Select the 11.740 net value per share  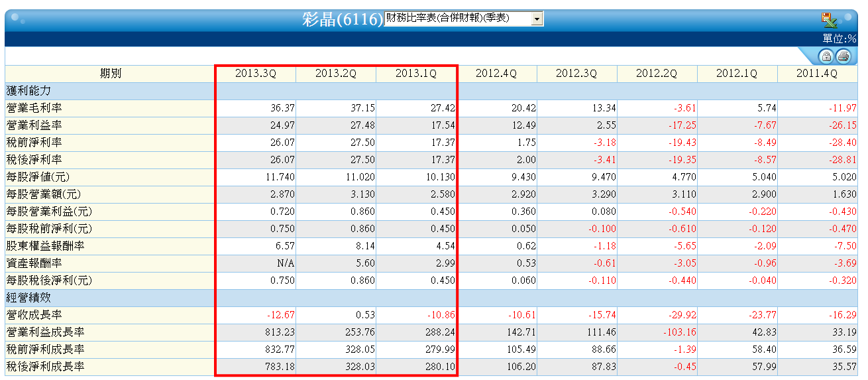pos(280,177)
